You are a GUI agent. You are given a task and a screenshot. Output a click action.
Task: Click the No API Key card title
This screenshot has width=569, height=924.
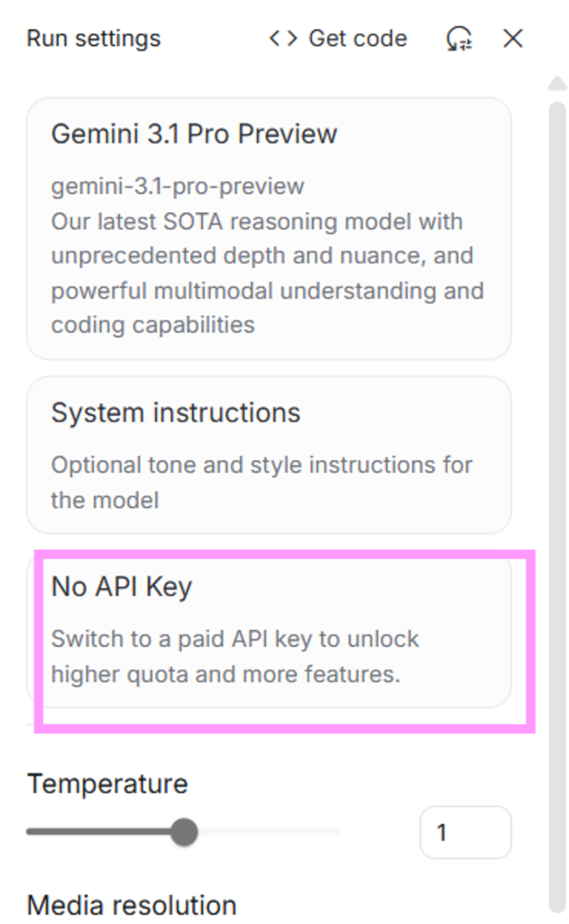122,587
